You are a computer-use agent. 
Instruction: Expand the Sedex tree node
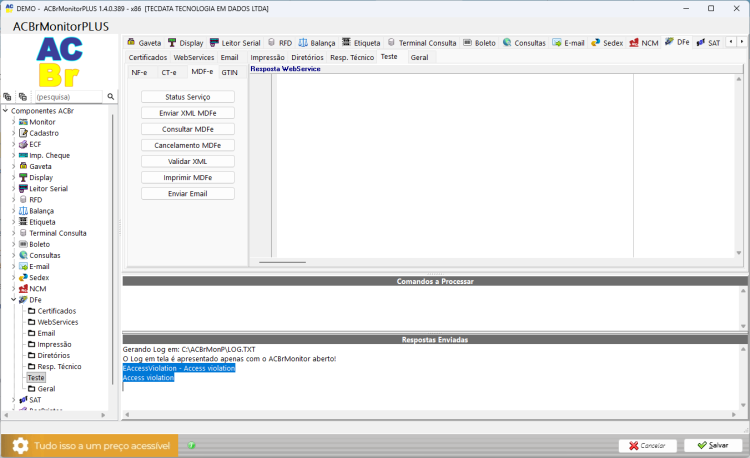tap(13, 277)
